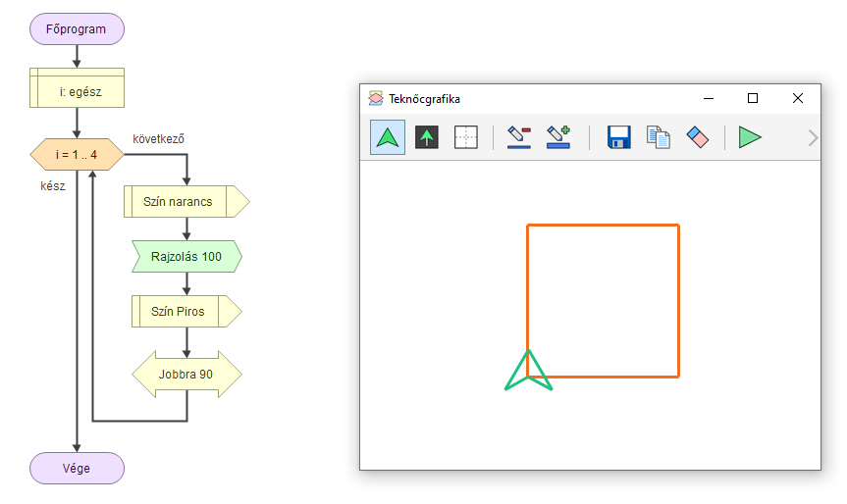This screenshot has height=504, width=847.
Task: Select the Főprogram start block
Action: tap(77, 28)
